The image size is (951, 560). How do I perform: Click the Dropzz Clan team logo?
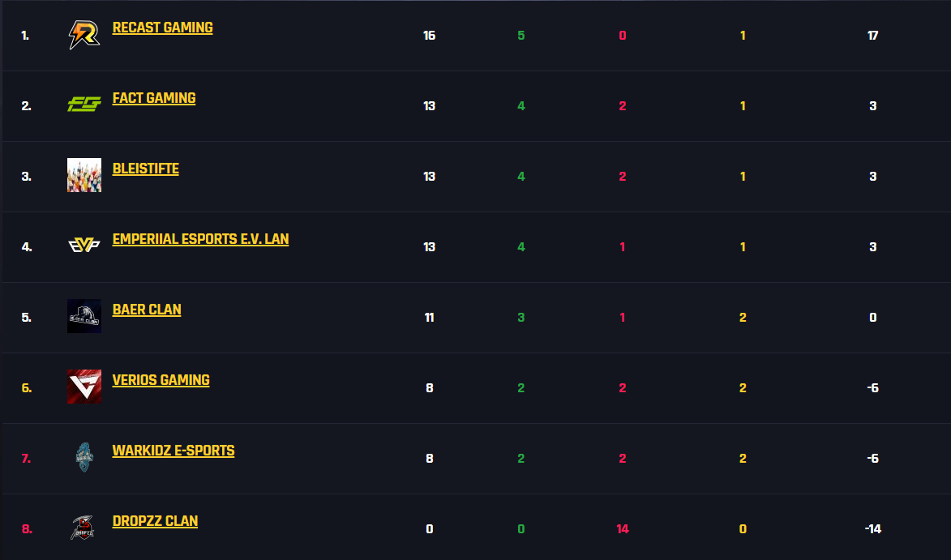[x=83, y=528]
